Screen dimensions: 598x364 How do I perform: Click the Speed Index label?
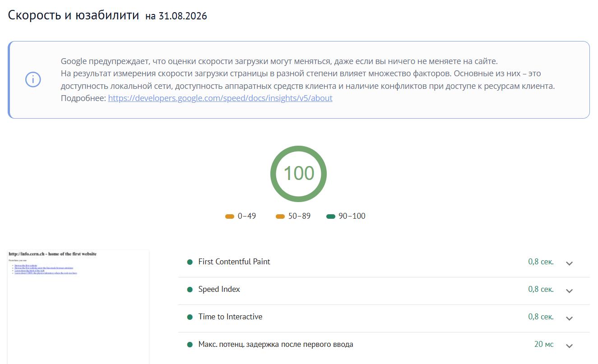pos(219,289)
